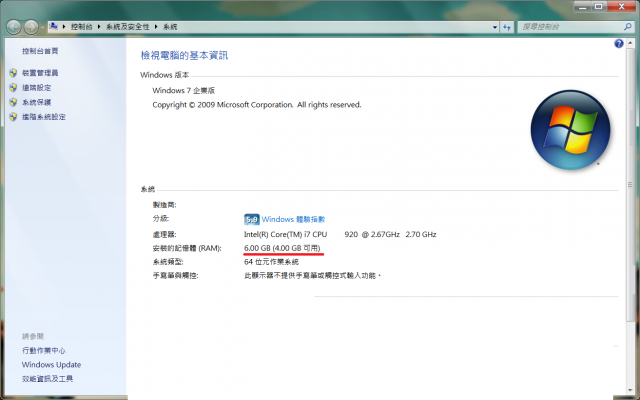This screenshot has width=640, height=400.
Task: Select 系統 in address breadcrumb
Action: click(x=170, y=27)
